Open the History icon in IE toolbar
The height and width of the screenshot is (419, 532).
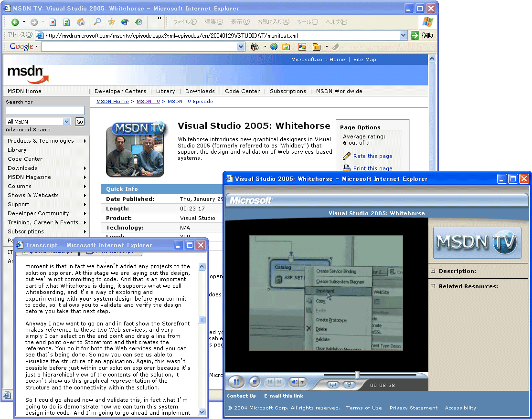(138, 22)
